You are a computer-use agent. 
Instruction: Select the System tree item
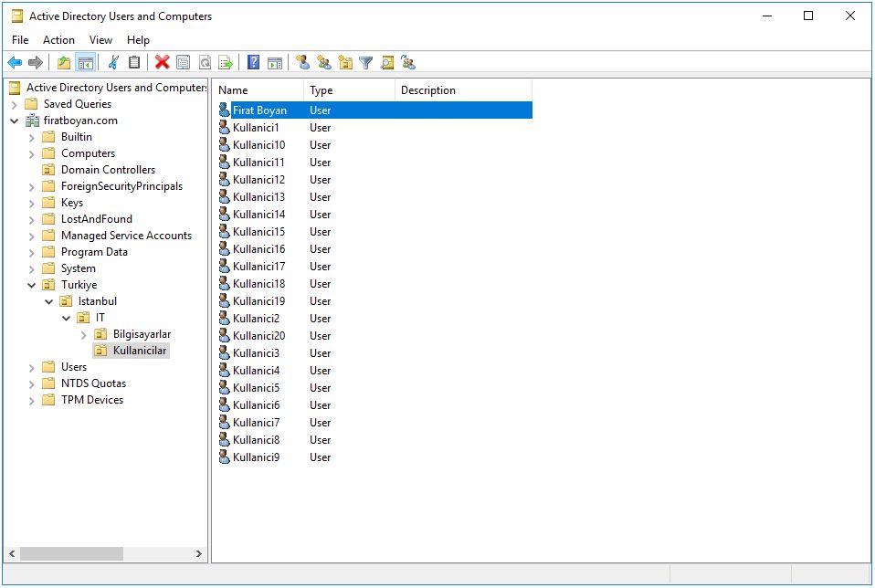click(79, 268)
